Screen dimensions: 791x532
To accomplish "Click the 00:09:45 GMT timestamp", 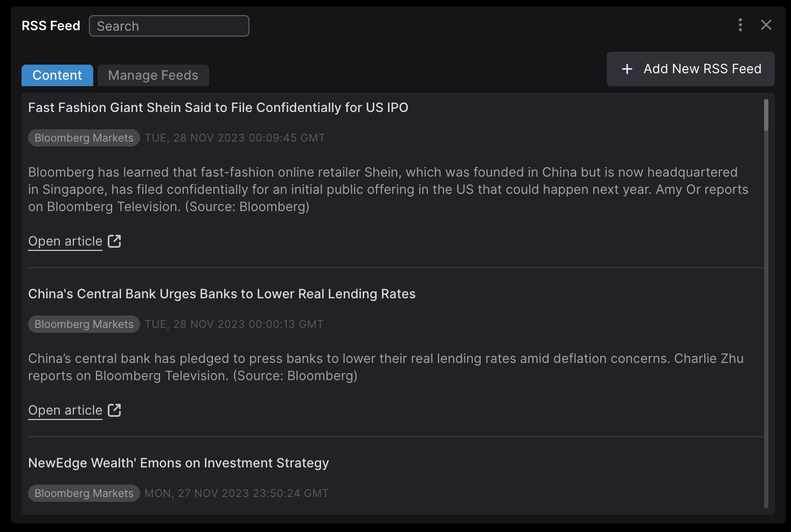I will 235,138.
